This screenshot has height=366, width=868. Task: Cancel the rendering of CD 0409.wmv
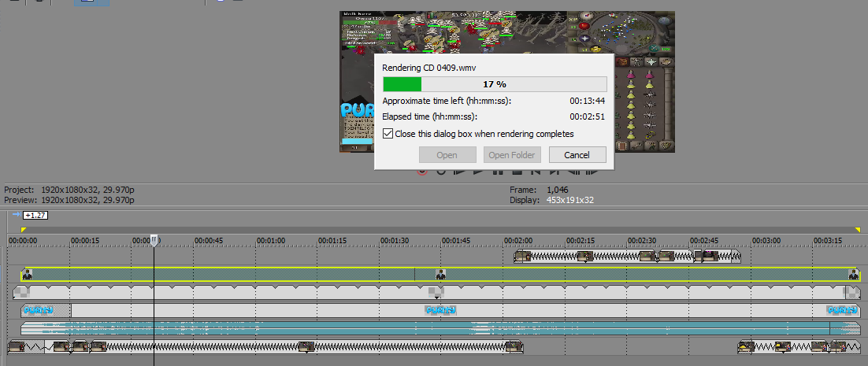[577, 155]
